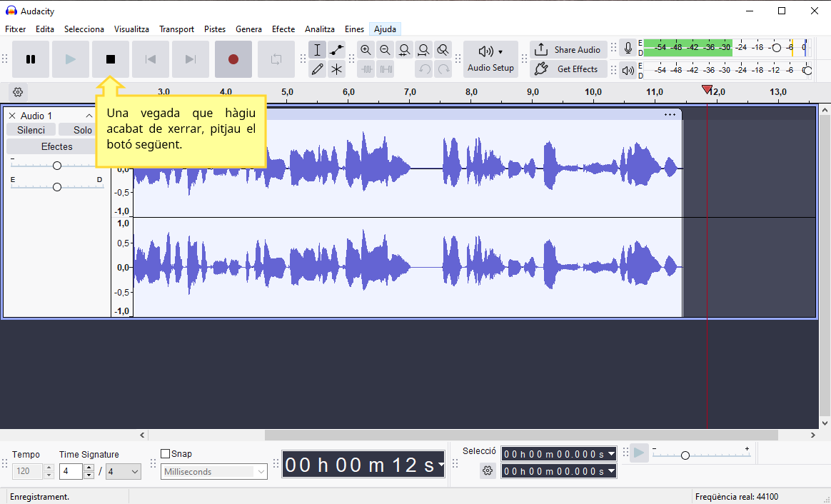Fit selection to width zoom icon
This screenshot has width=831, height=504.
click(404, 50)
